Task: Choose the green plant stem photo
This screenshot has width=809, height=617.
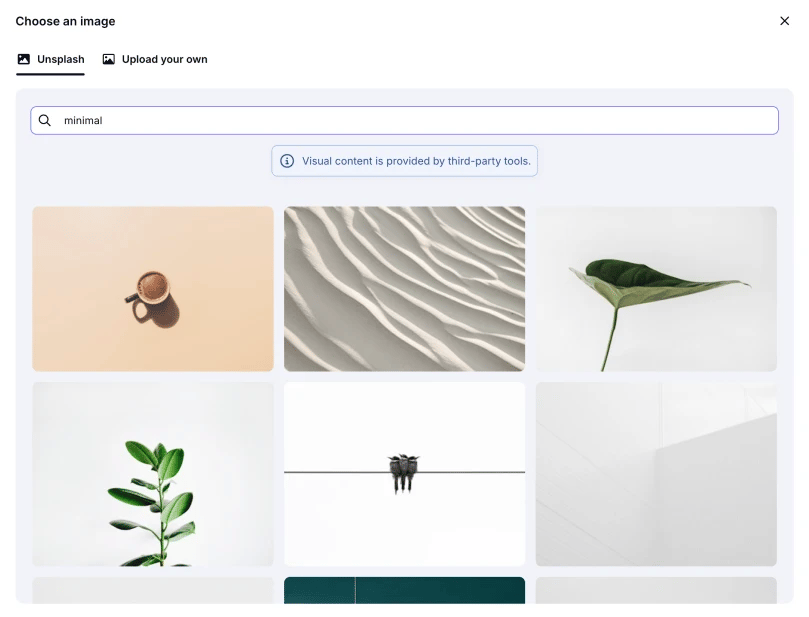Action: [152, 473]
